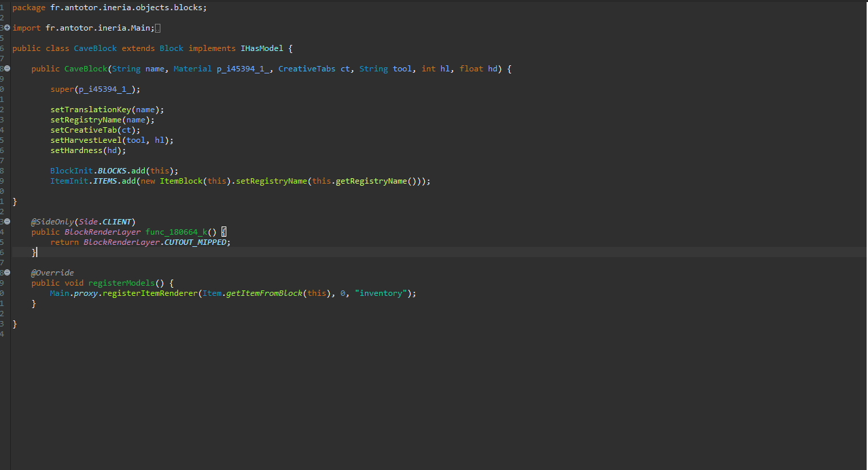The width and height of the screenshot is (868, 470).
Task: Click the package declaration line
Action: pos(109,7)
